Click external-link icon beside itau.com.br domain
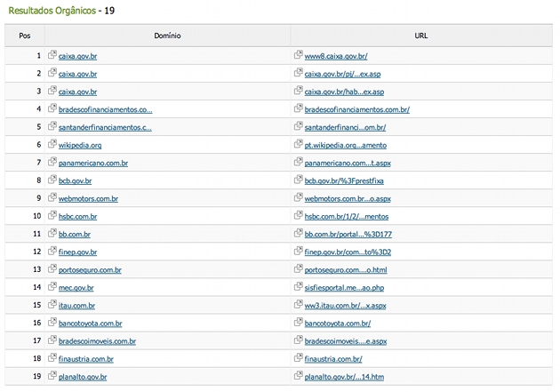560x392 pixels. (x=52, y=305)
